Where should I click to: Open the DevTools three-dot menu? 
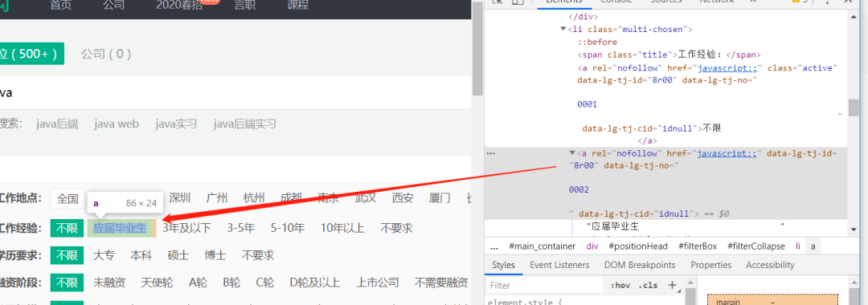tap(827, 2)
